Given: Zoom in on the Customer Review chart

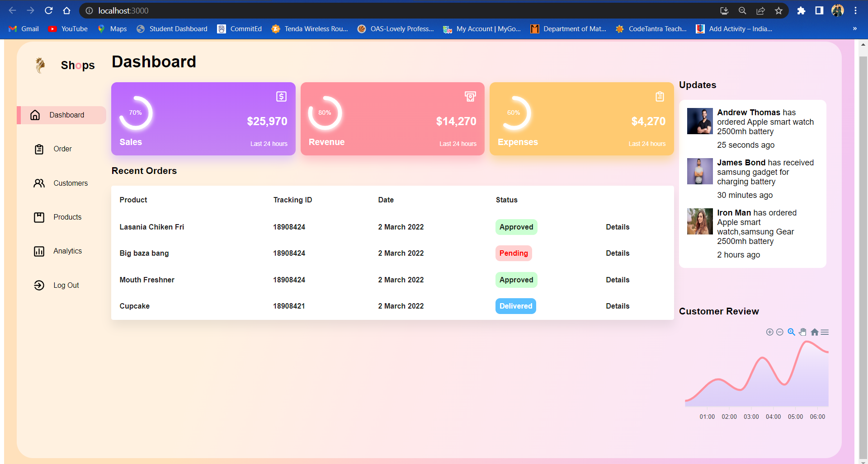Looking at the screenshot, I should coord(769,332).
